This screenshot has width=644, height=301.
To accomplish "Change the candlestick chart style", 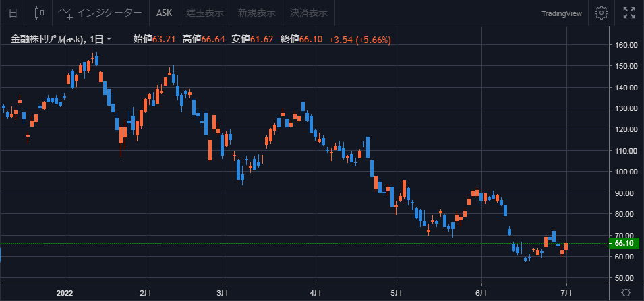I will 39,13.
